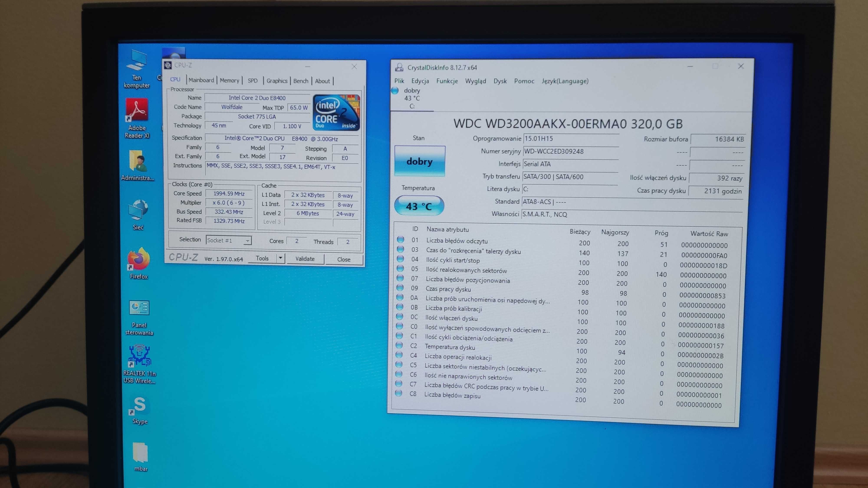Launch Skype from the desktop
The width and height of the screenshot is (868, 488).
click(x=140, y=410)
